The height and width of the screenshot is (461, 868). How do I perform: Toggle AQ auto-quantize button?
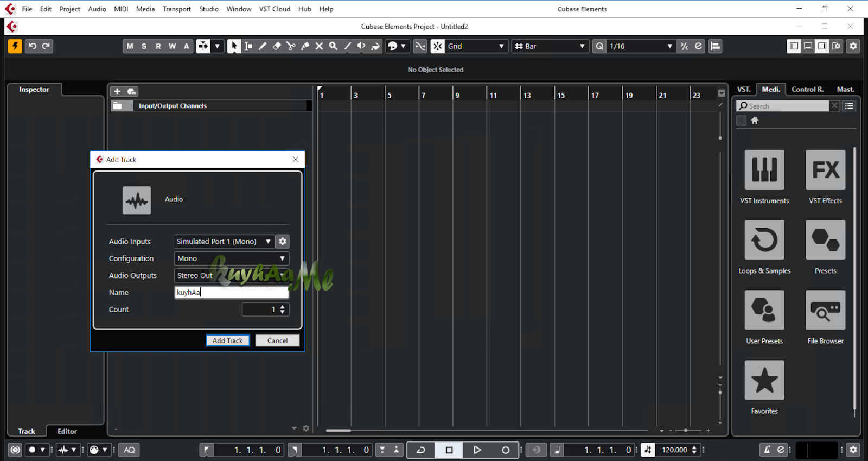(129, 450)
